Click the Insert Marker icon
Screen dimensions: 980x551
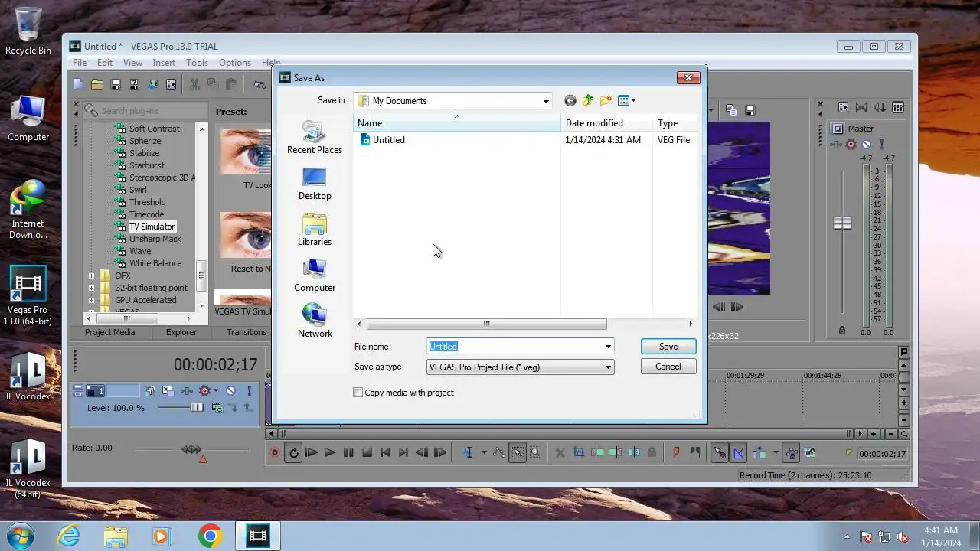[677, 453]
